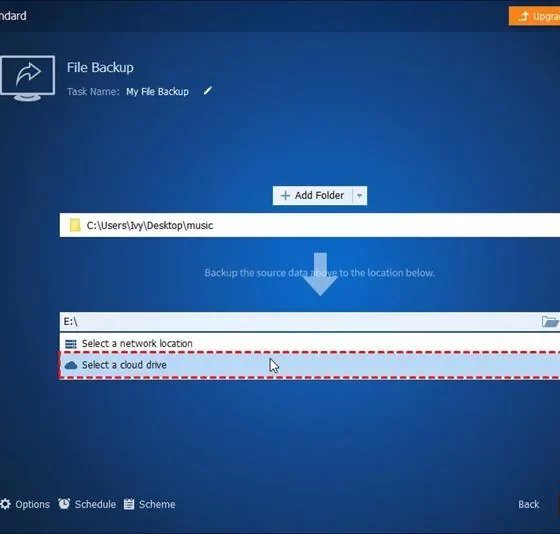
Task: Click the Scheme calendar icon
Action: pos(129,504)
